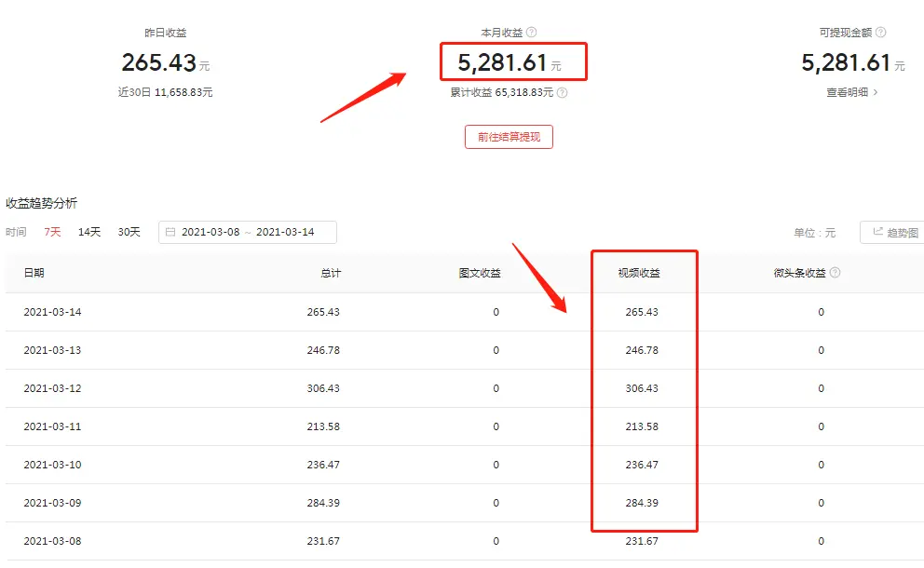Screen dimensions: 924x568
Task: Select the 2021-03-10 date cell
Action: [x=52, y=465]
